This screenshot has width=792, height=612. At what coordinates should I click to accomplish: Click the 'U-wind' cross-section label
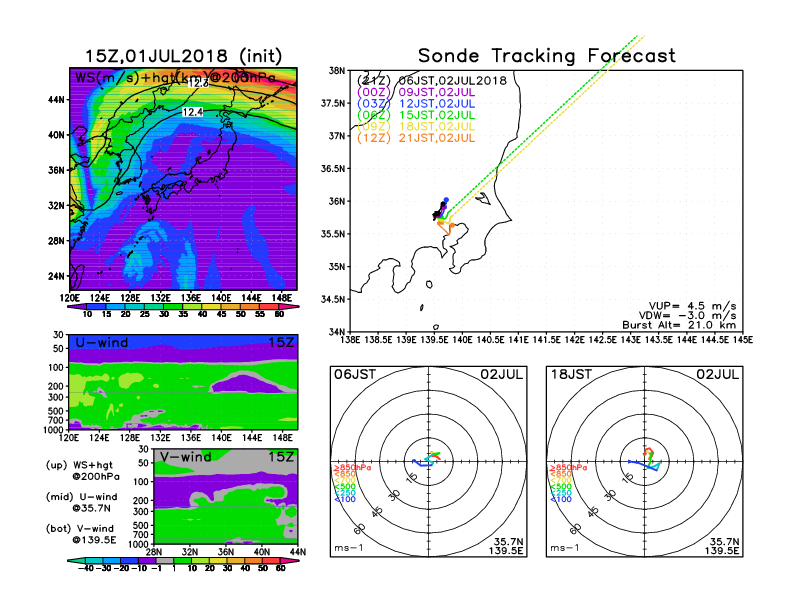(102, 343)
